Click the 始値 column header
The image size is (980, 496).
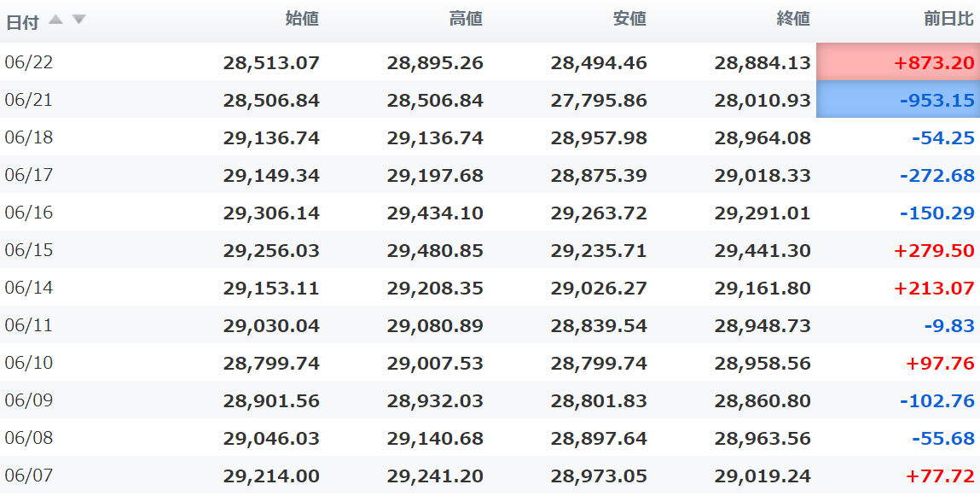coord(302,20)
